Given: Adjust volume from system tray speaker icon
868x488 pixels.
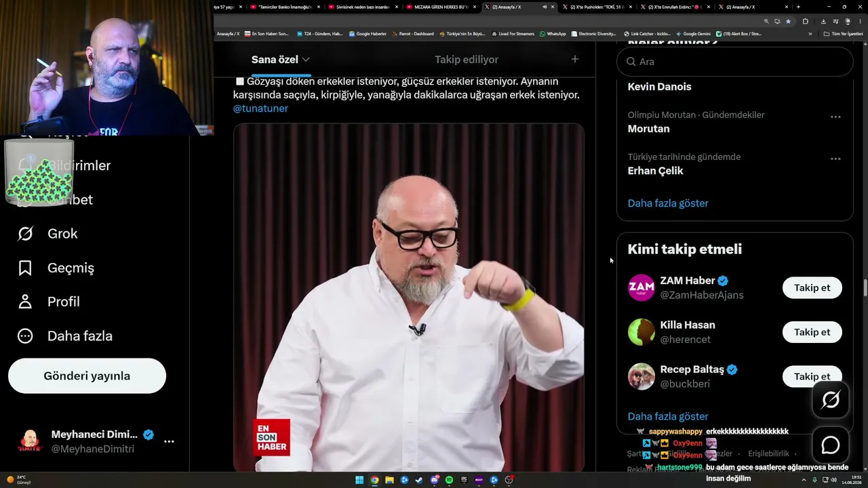Looking at the screenshot, I should coord(833,480).
